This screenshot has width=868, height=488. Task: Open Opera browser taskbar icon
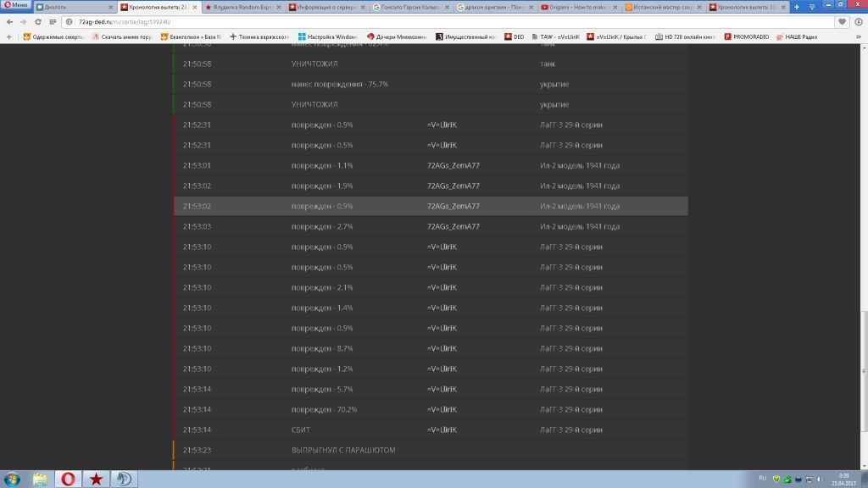pyautogui.click(x=68, y=480)
